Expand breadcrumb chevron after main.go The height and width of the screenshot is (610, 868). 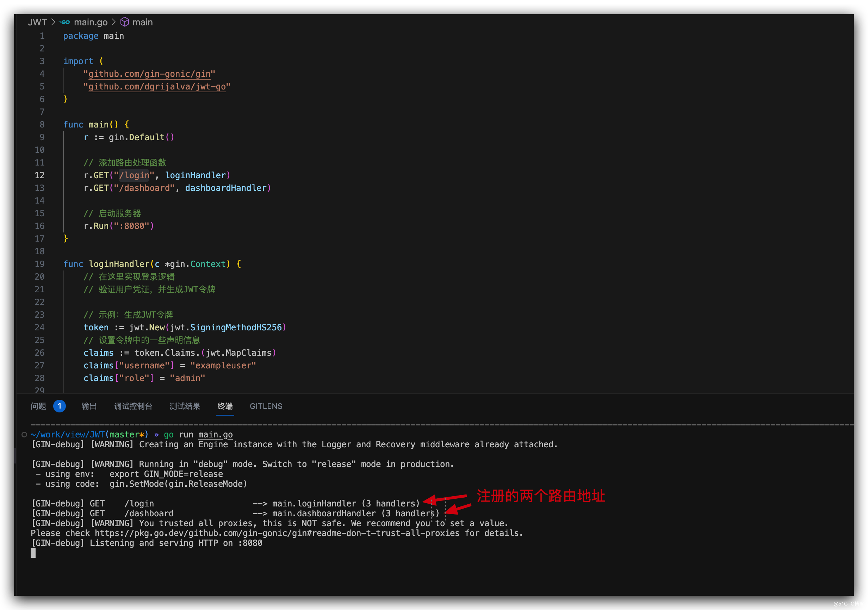pos(114,22)
